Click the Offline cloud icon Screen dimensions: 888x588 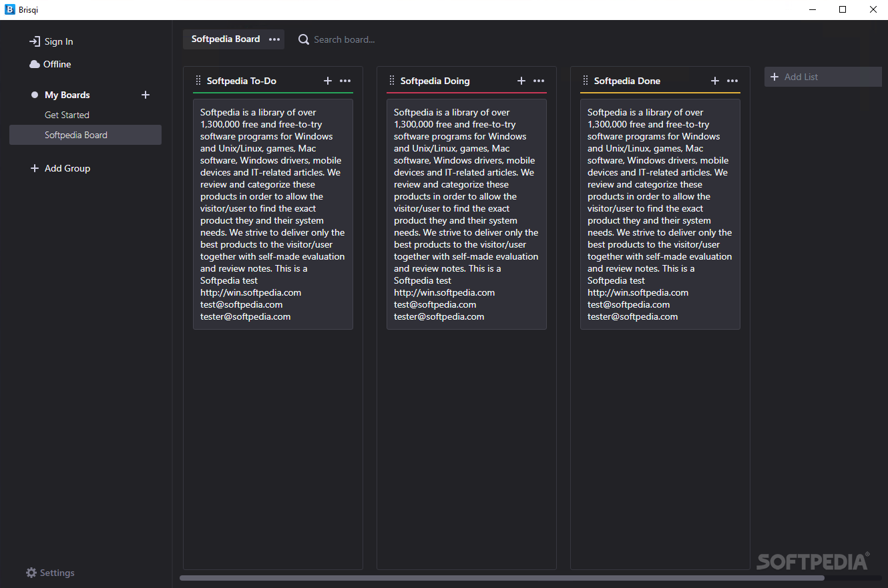[x=35, y=64]
